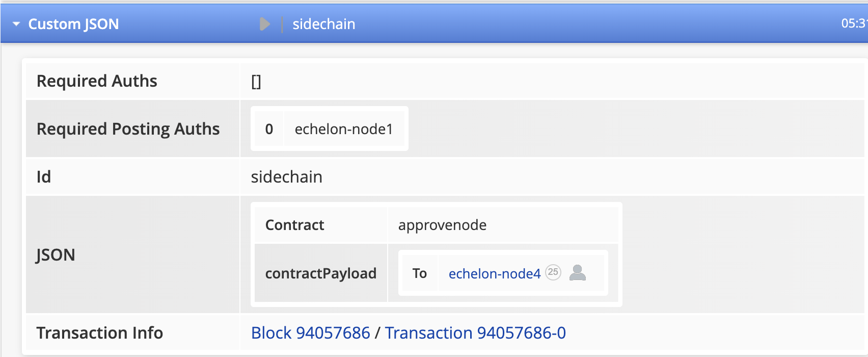
Task: Click the reputation badge showing 25
Action: pos(553,272)
